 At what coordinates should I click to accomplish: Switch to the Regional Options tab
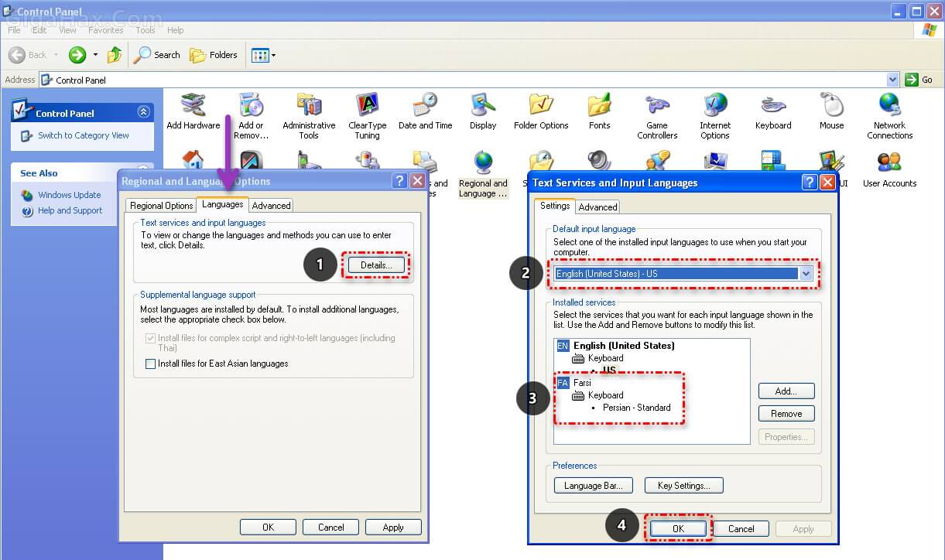tap(161, 205)
